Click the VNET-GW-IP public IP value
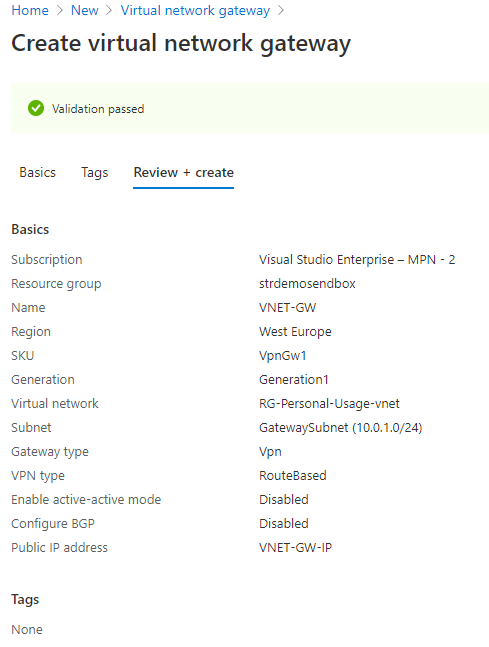The width and height of the screenshot is (489, 647). (295, 548)
